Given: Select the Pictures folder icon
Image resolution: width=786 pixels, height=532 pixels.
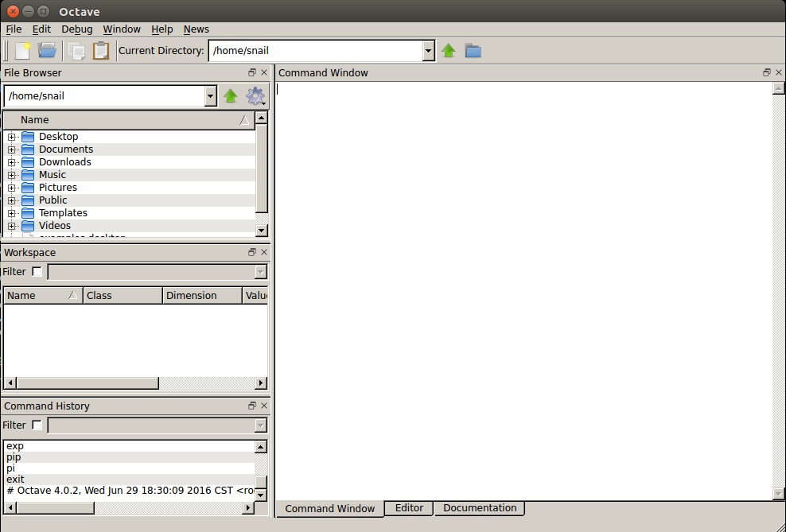Looking at the screenshot, I should [x=28, y=188].
